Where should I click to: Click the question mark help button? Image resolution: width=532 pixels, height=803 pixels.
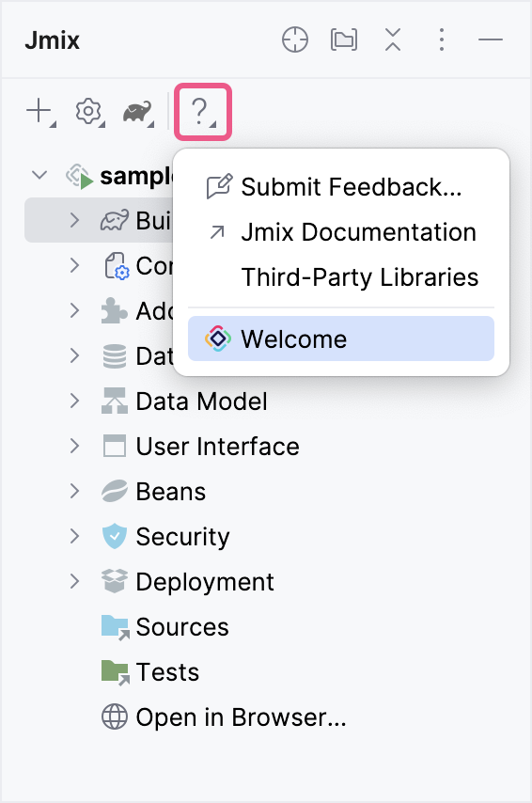tap(203, 112)
